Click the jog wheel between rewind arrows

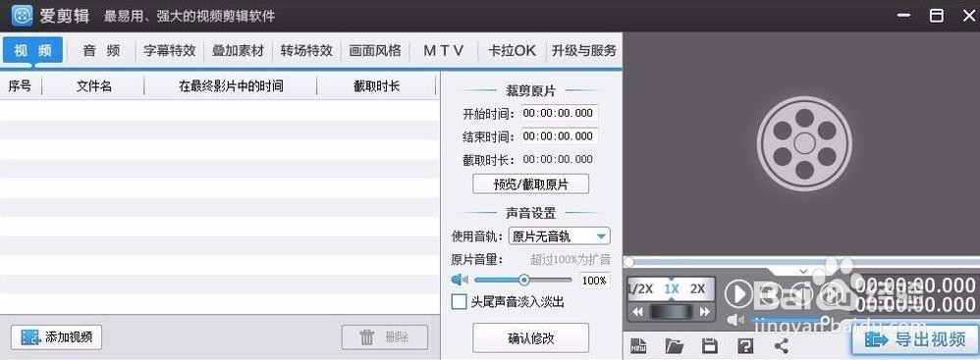pyautogui.click(x=671, y=311)
